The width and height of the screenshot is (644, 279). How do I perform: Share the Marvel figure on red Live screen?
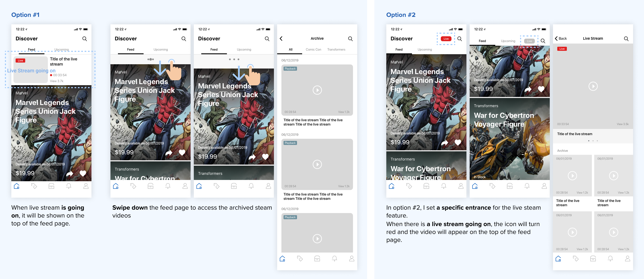coord(444,142)
